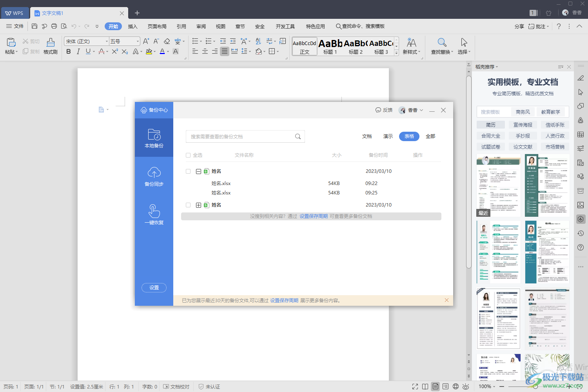Toggle fullscreen icon in status bar

[415, 387]
